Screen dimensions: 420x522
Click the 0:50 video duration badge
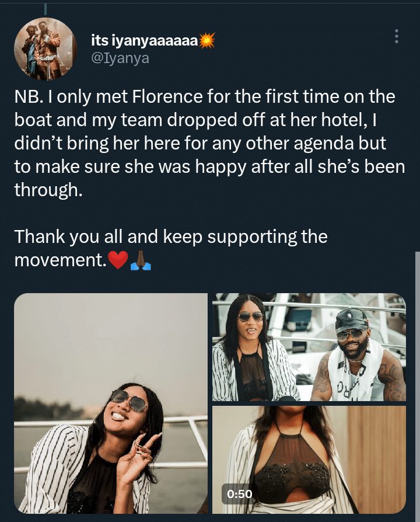(239, 495)
